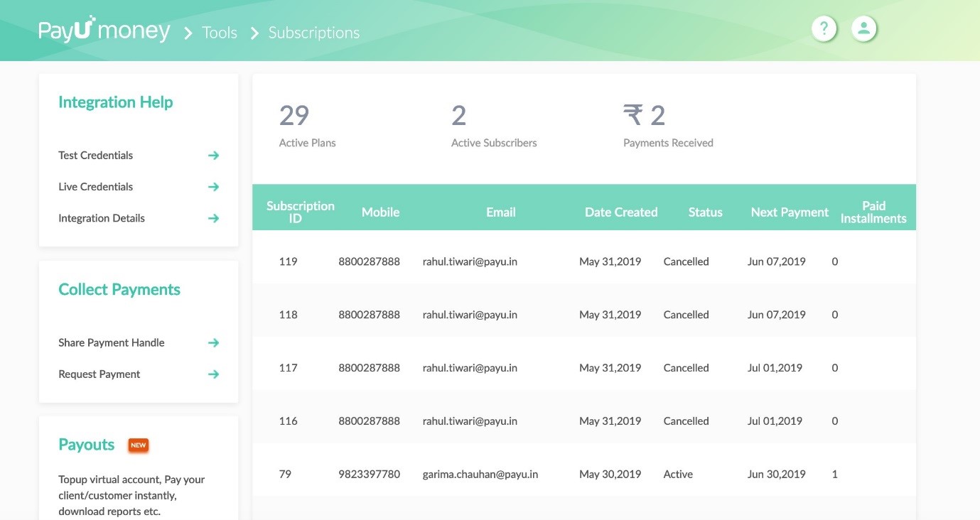
Task: Sort by the Status column header
Action: [x=705, y=212]
